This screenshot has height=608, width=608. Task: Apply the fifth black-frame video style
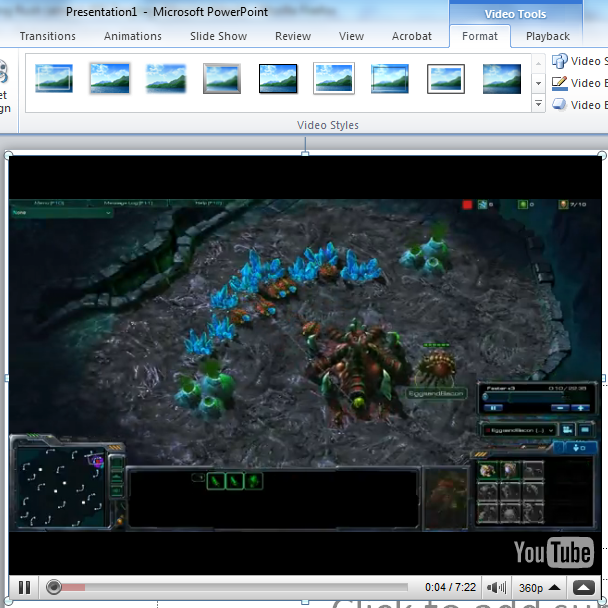point(278,79)
